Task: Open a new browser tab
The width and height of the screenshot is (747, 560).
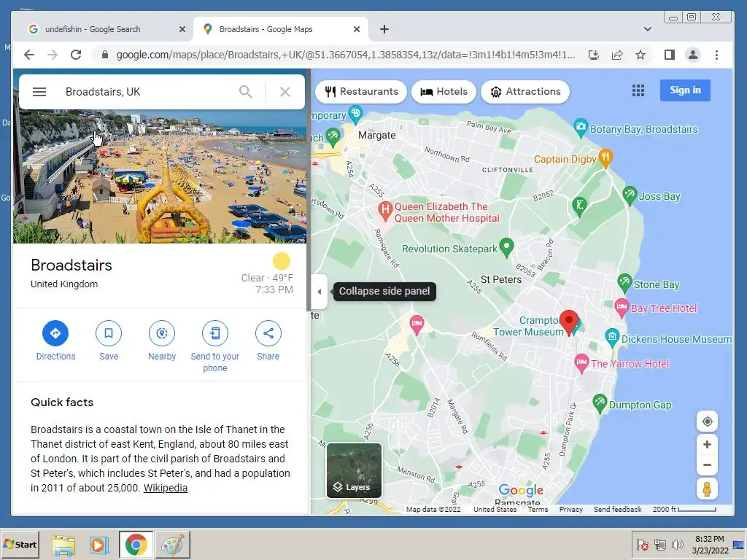Action: click(384, 29)
